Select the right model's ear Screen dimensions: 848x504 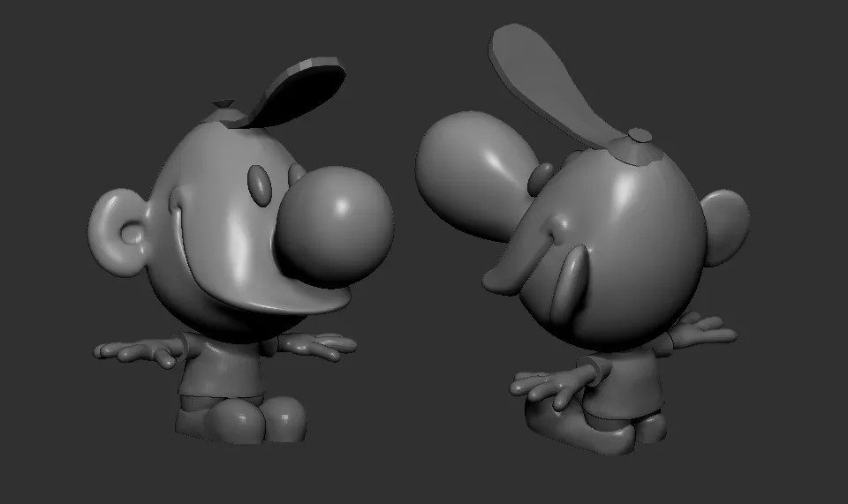click(726, 226)
